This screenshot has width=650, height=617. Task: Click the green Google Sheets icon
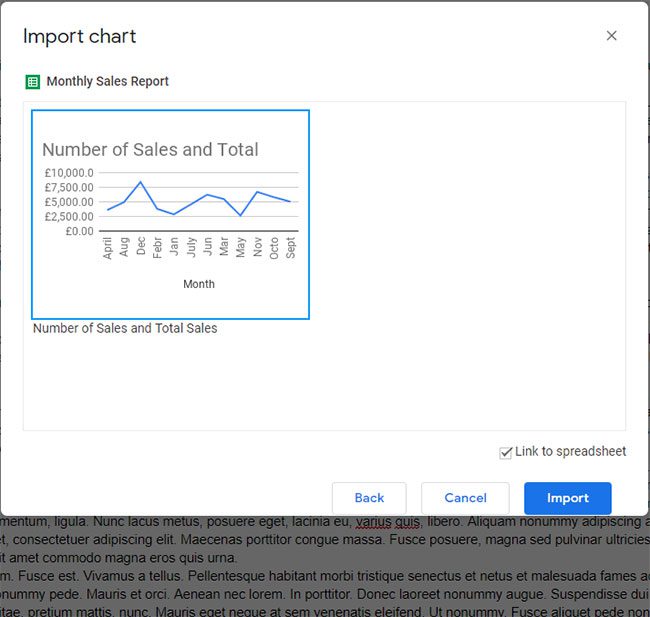point(32,82)
